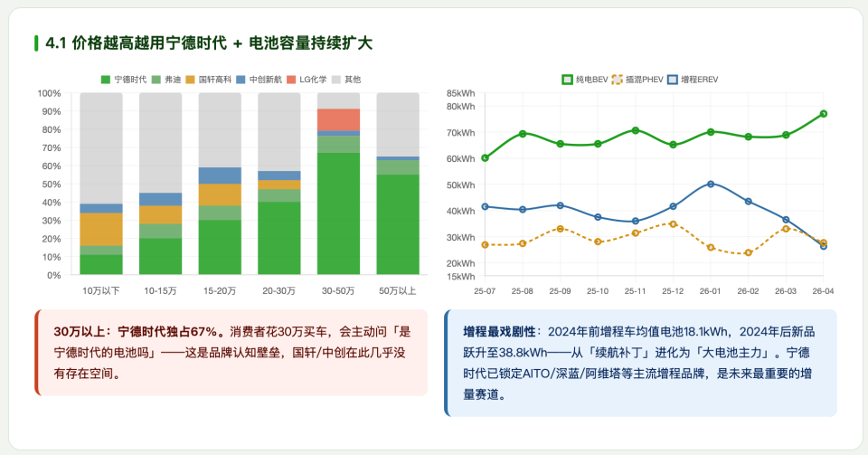Click the 宁德时代 green segment in 20-30万 bar
Screen dimensions: 868x455
(279, 238)
